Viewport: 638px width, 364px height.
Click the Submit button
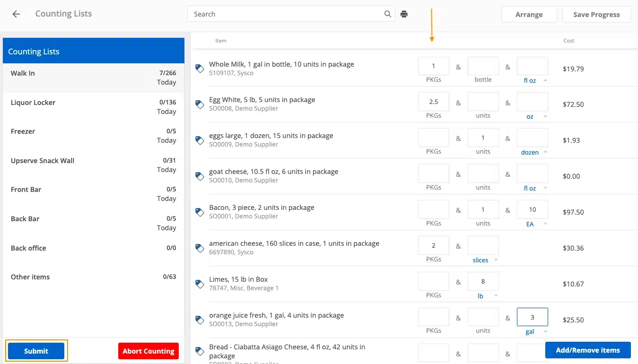(36, 351)
